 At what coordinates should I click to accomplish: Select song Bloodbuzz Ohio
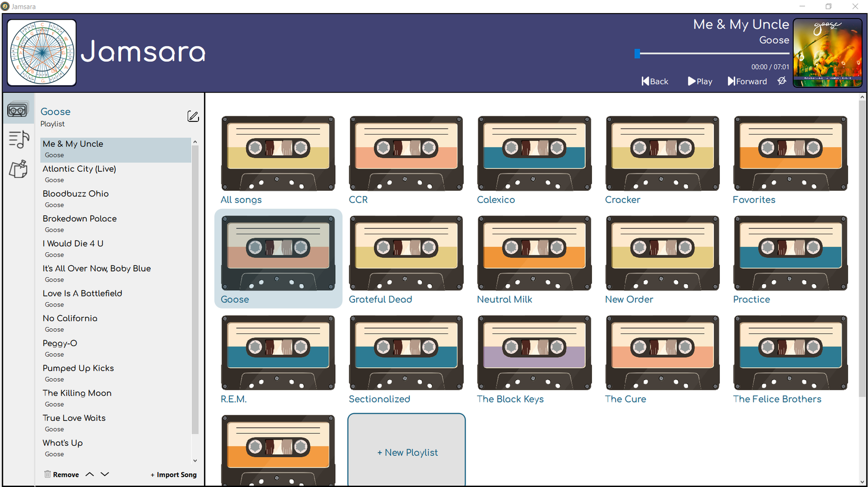pyautogui.click(x=116, y=200)
